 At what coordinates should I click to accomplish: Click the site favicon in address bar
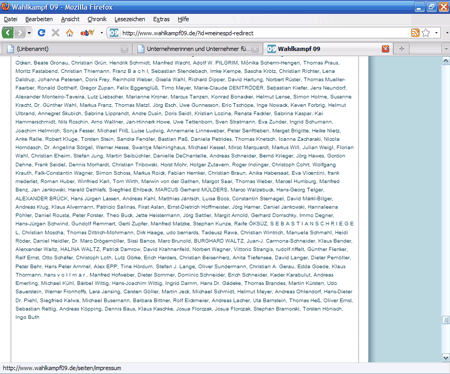coord(114,33)
